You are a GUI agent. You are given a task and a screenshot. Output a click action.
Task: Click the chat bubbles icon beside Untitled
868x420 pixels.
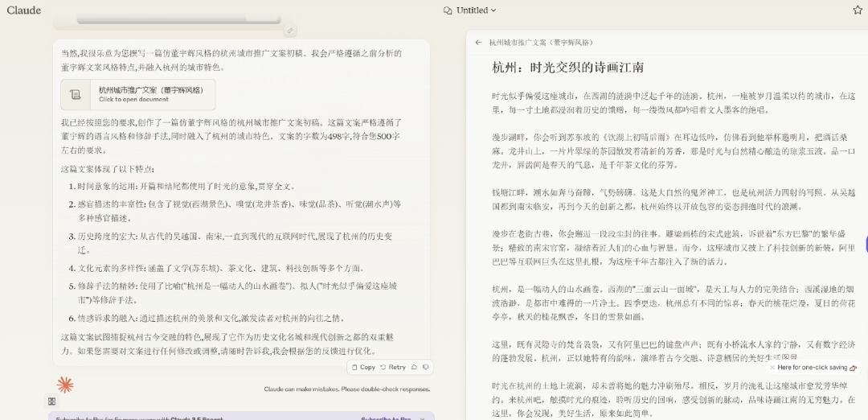point(448,10)
